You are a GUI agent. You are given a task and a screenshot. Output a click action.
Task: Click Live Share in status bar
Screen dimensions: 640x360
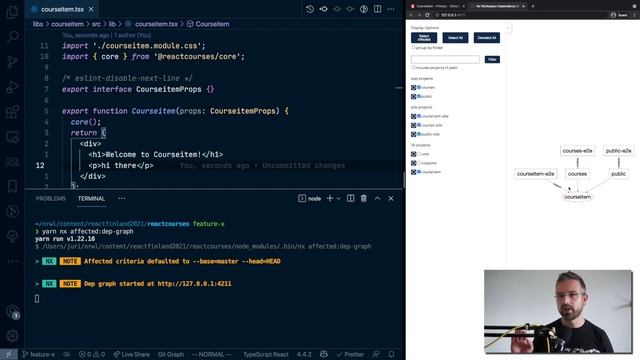coord(131,354)
